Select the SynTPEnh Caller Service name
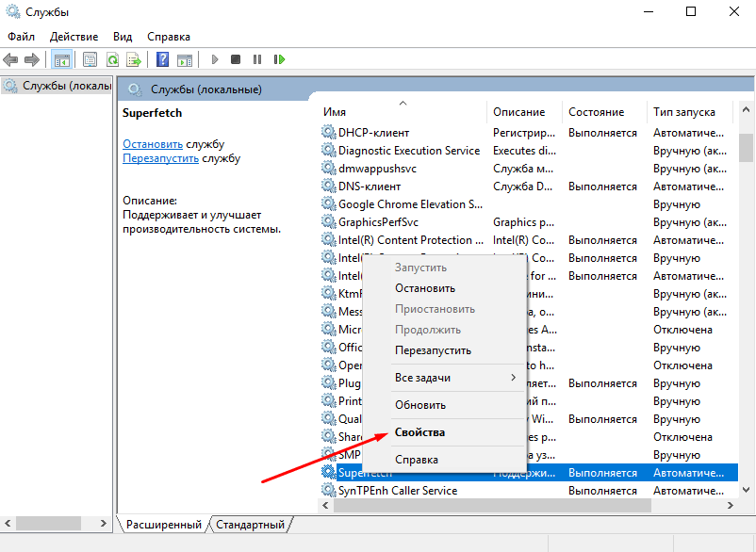This screenshot has height=552, width=756. pyautogui.click(x=398, y=491)
